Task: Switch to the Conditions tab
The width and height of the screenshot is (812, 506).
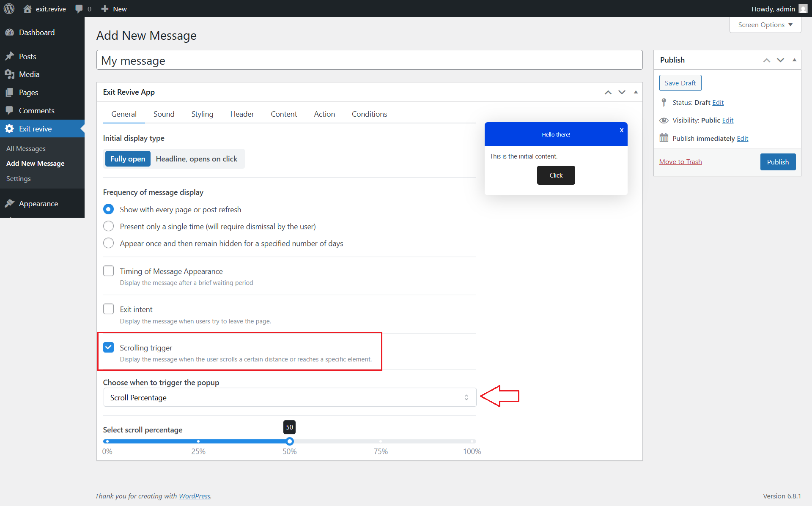Action: tap(369, 114)
